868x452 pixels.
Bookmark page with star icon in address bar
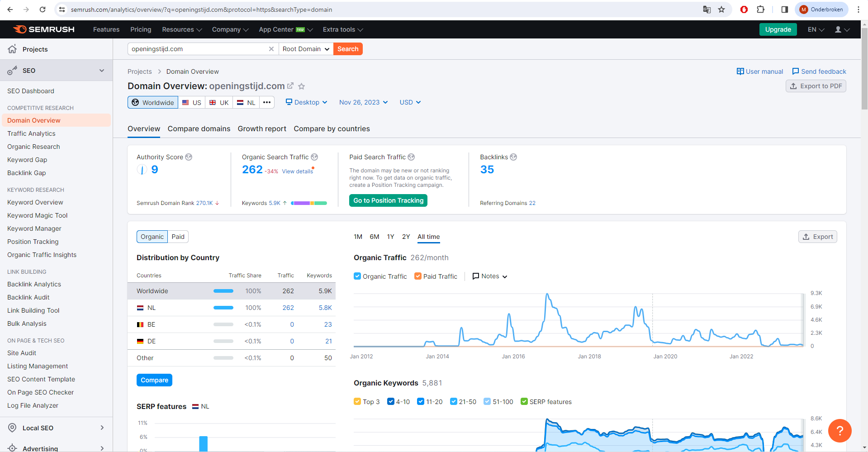point(721,10)
